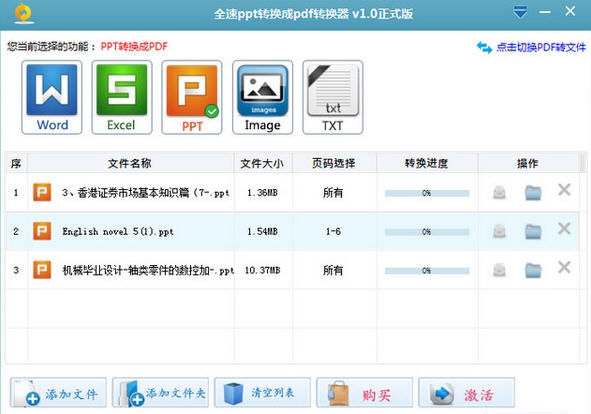
Task: Click the 页码选择 column header
Action: [334, 163]
